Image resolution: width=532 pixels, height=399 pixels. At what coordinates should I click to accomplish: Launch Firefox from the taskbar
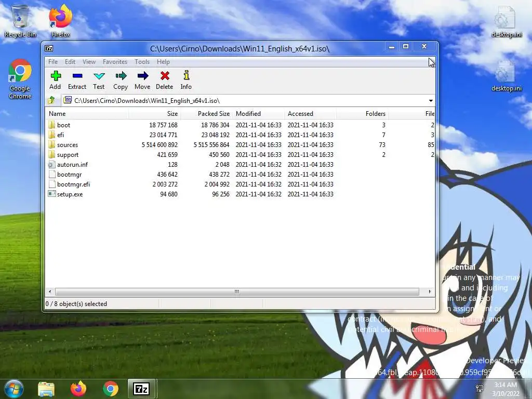click(78, 389)
